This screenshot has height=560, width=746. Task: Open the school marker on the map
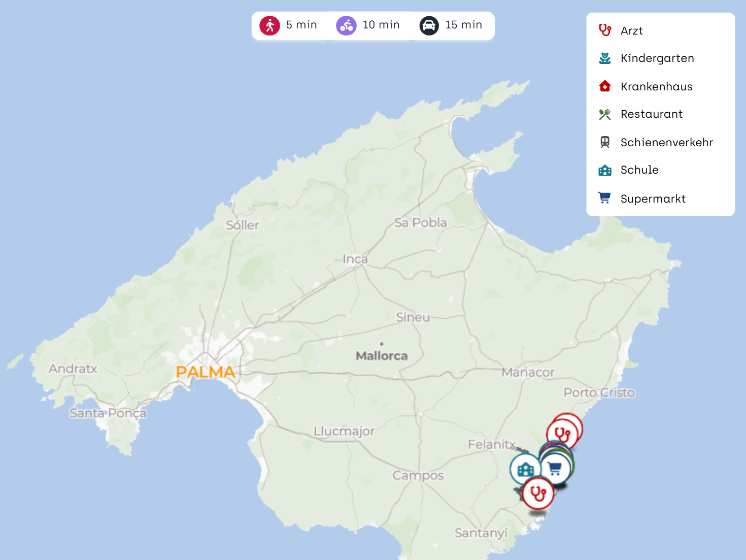[x=525, y=470]
